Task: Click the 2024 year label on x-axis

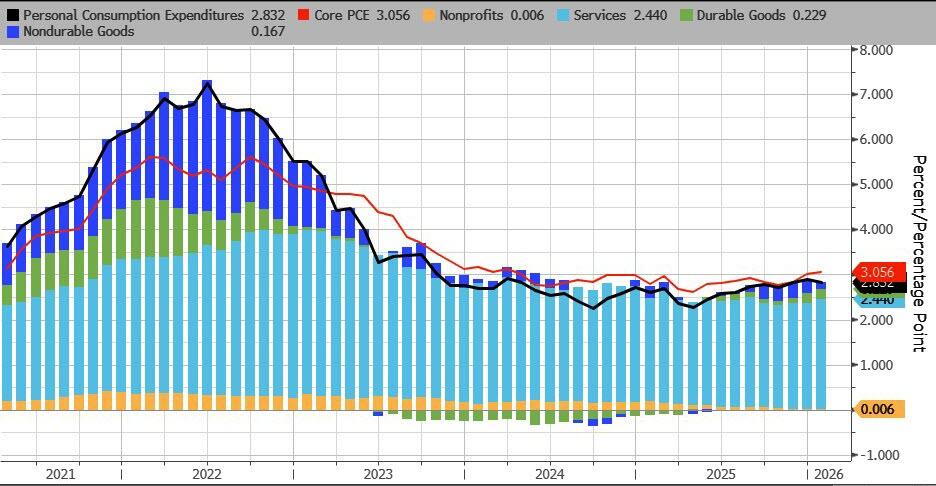Action: (550, 473)
